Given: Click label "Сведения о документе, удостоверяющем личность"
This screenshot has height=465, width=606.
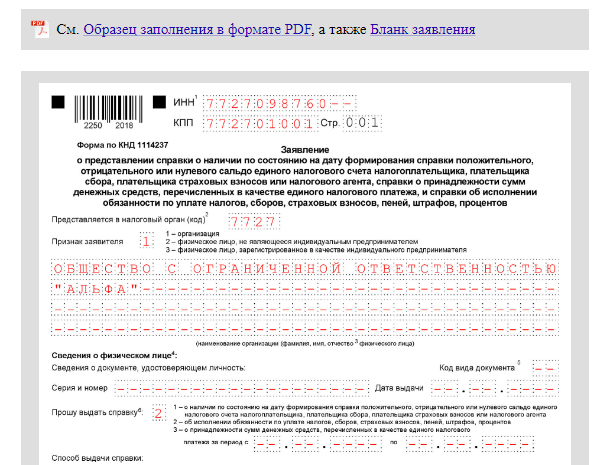Looking at the screenshot, I should tap(148, 368).
